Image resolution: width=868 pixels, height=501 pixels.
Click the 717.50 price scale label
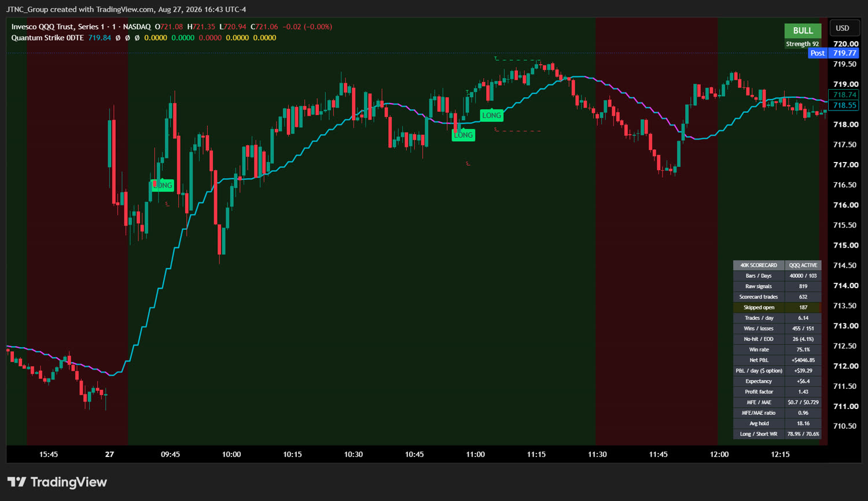click(845, 145)
